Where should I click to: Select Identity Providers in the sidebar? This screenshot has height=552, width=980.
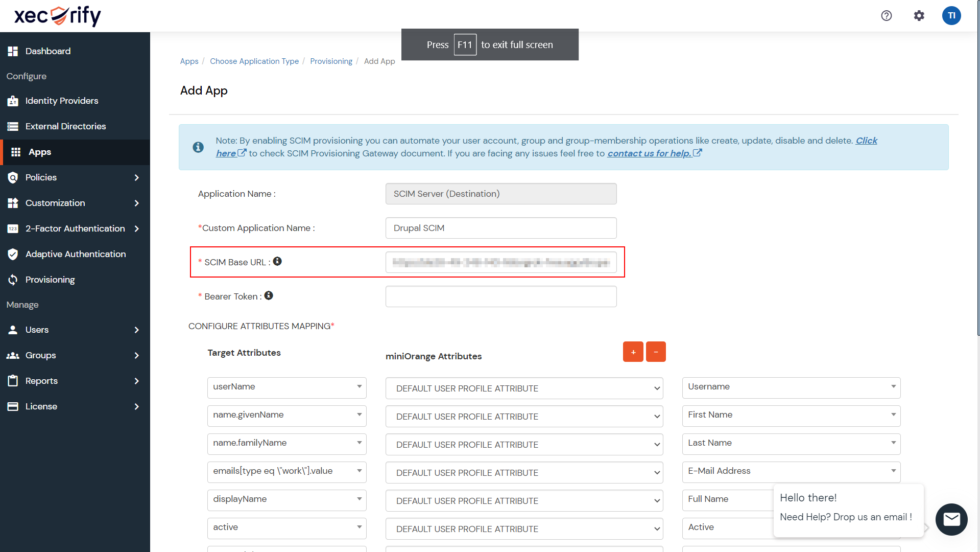[x=62, y=101]
